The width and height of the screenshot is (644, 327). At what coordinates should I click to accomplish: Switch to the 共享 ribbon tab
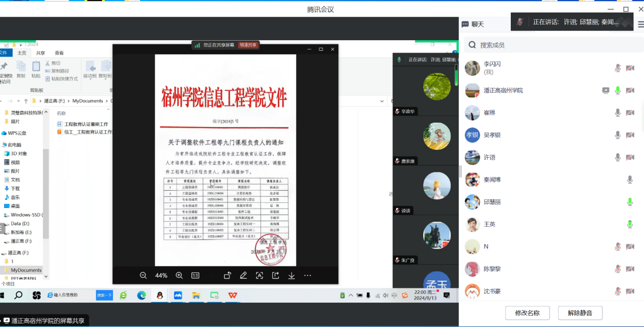(40, 53)
